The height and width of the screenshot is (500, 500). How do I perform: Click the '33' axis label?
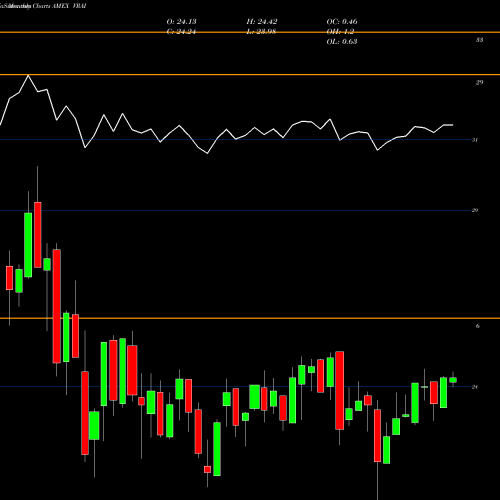point(479,40)
